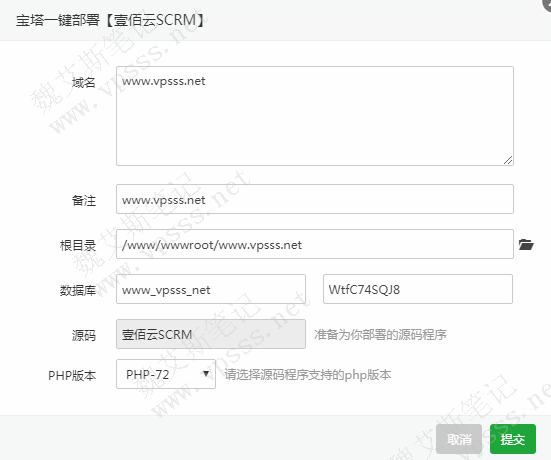This screenshot has height=460, width=551.
Task: Close the deploy dialog via top-right icon
Action: coord(547,4)
